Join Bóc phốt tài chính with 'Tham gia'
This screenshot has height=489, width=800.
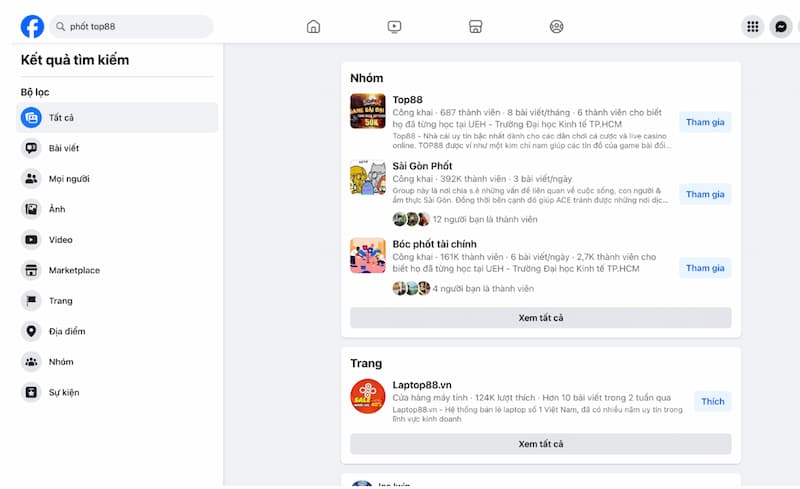tap(705, 268)
